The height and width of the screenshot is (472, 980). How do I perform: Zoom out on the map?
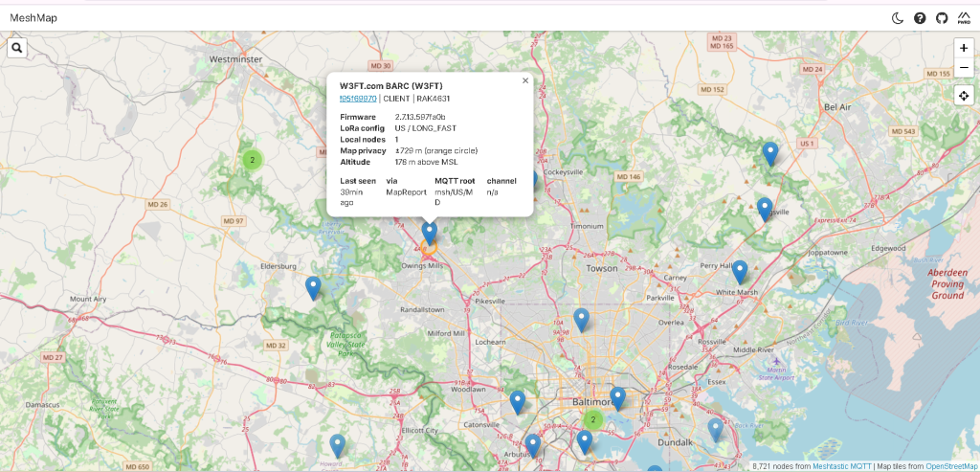coord(963,67)
